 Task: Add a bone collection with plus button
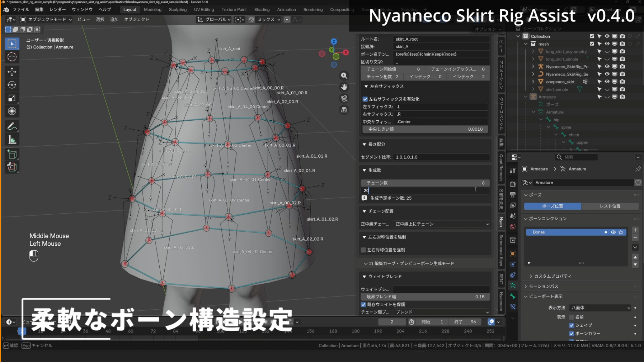click(635, 230)
